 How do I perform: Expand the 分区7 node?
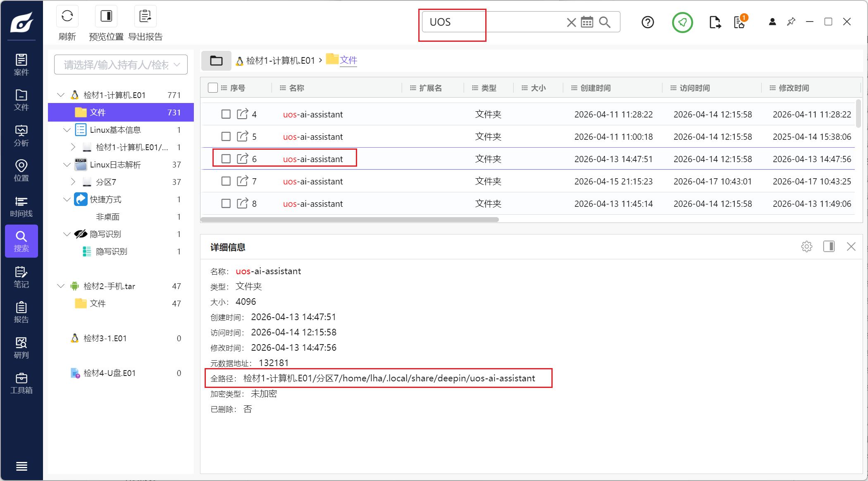[73, 182]
